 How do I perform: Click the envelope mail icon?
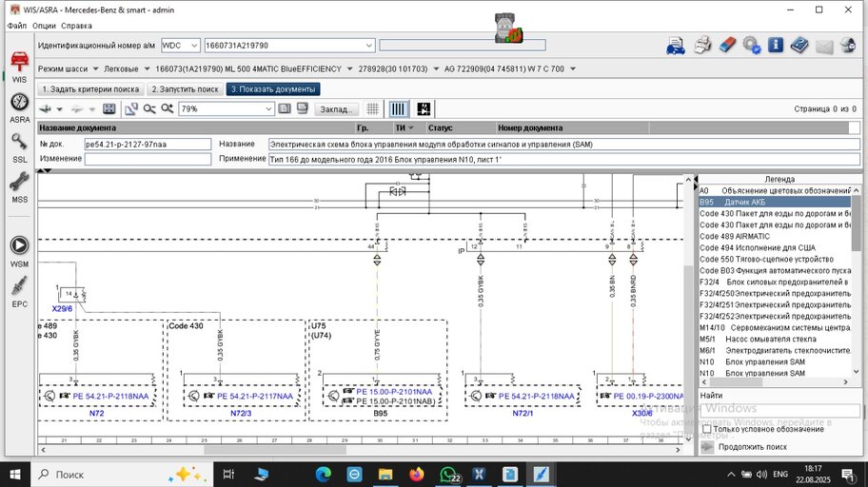[x=824, y=47]
